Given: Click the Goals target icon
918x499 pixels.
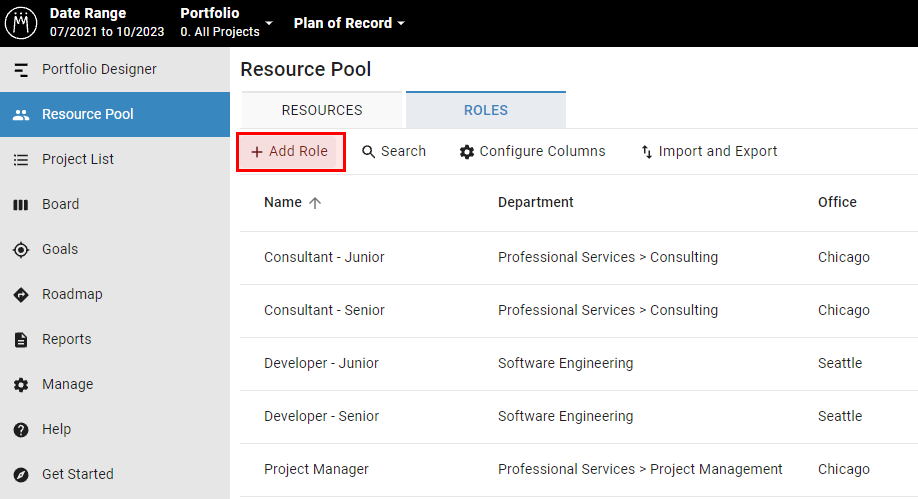Looking at the screenshot, I should pyautogui.click(x=21, y=250).
